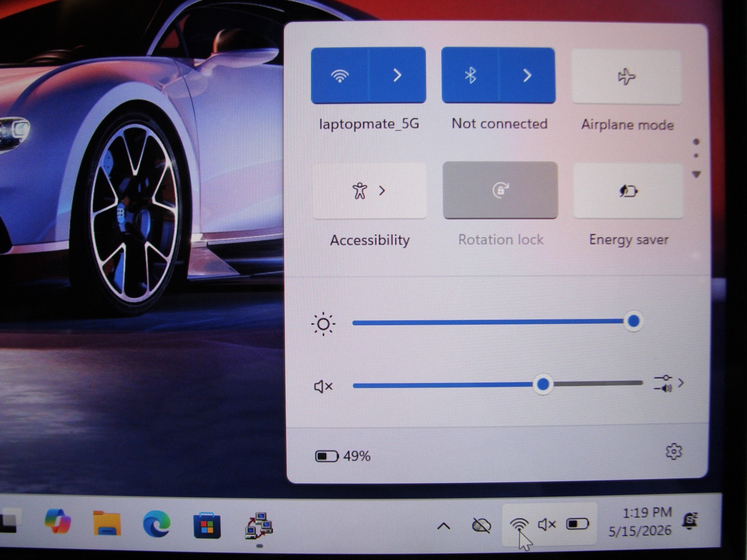
Task: Click the Airplane mode label
Action: tap(627, 125)
